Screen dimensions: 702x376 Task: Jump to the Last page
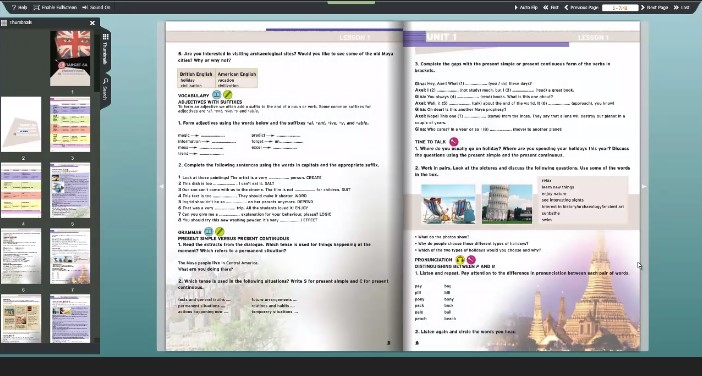click(x=681, y=8)
